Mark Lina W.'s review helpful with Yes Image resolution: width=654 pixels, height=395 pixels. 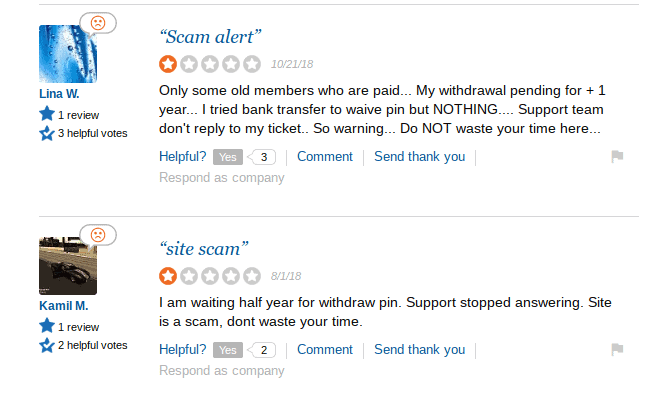pos(228,157)
